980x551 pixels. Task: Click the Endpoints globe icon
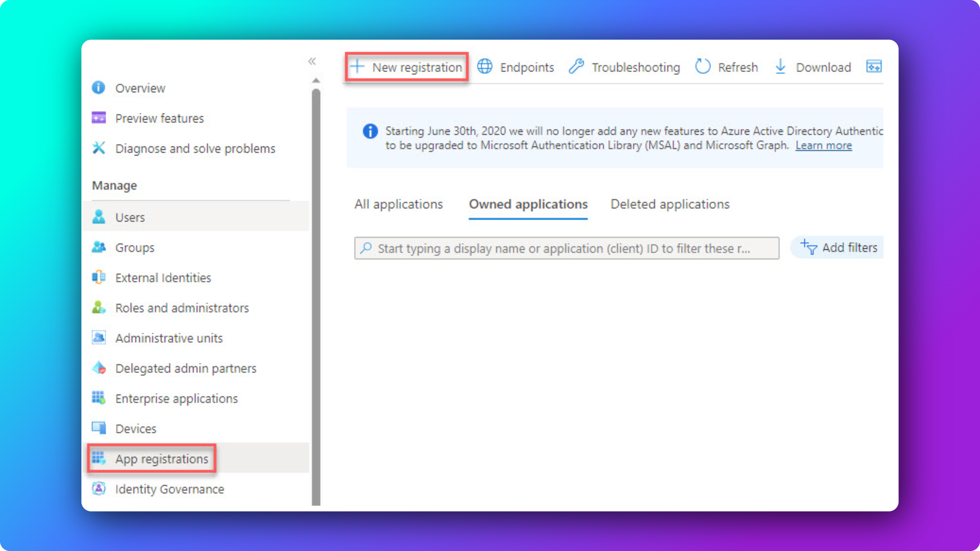[x=485, y=66]
